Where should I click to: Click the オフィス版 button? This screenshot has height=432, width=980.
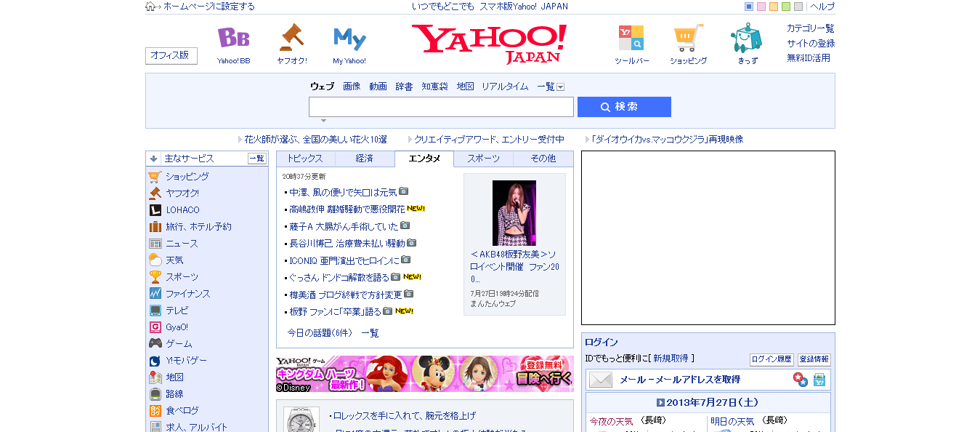pos(171,56)
